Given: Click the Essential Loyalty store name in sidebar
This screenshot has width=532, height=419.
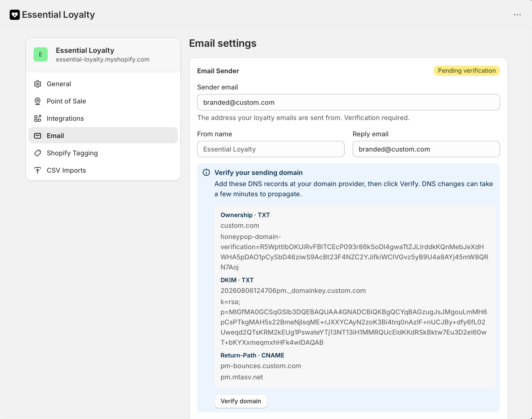Looking at the screenshot, I should click(x=85, y=50).
